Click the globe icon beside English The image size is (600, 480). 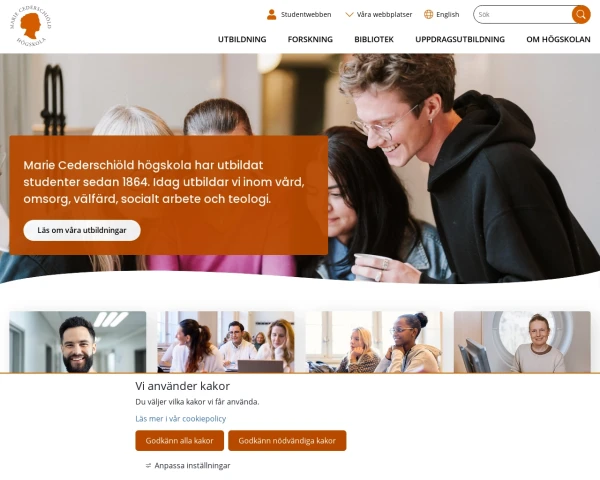(429, 15)
